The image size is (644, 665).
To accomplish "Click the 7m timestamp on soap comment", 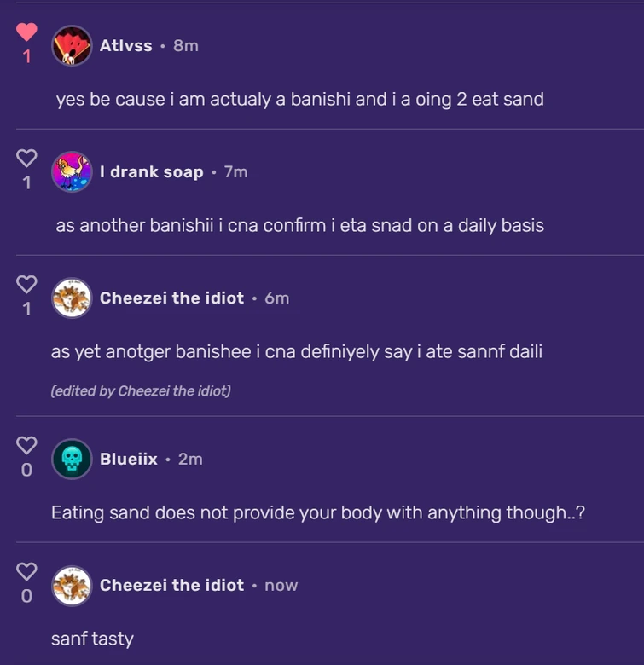I will point(235,172).
